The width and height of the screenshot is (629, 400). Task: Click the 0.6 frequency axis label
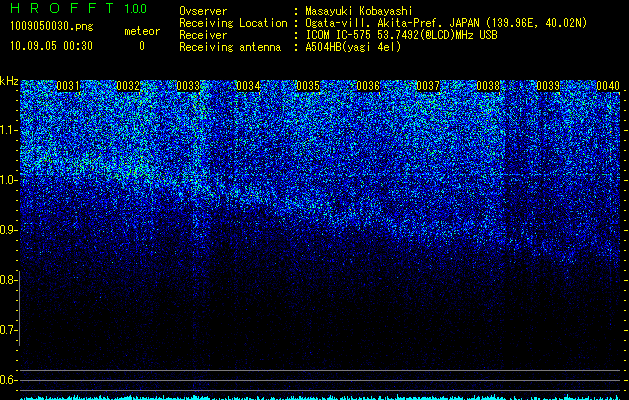(7, 380)
